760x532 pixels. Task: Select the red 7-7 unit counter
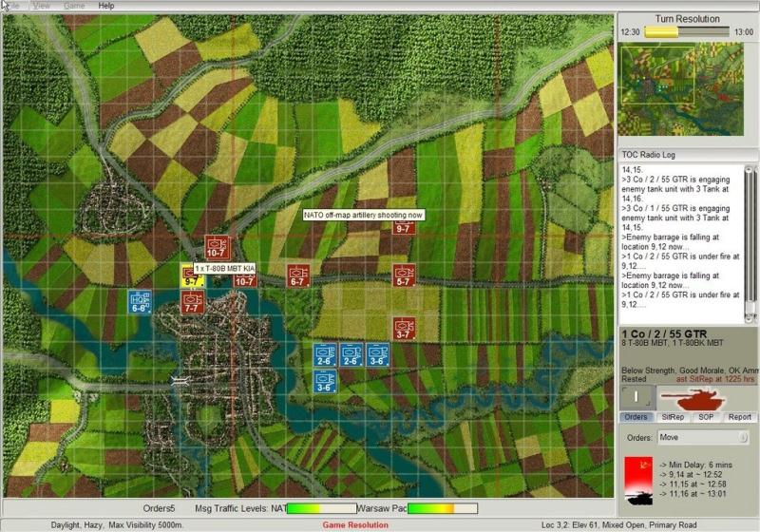[x=192, y=302]
